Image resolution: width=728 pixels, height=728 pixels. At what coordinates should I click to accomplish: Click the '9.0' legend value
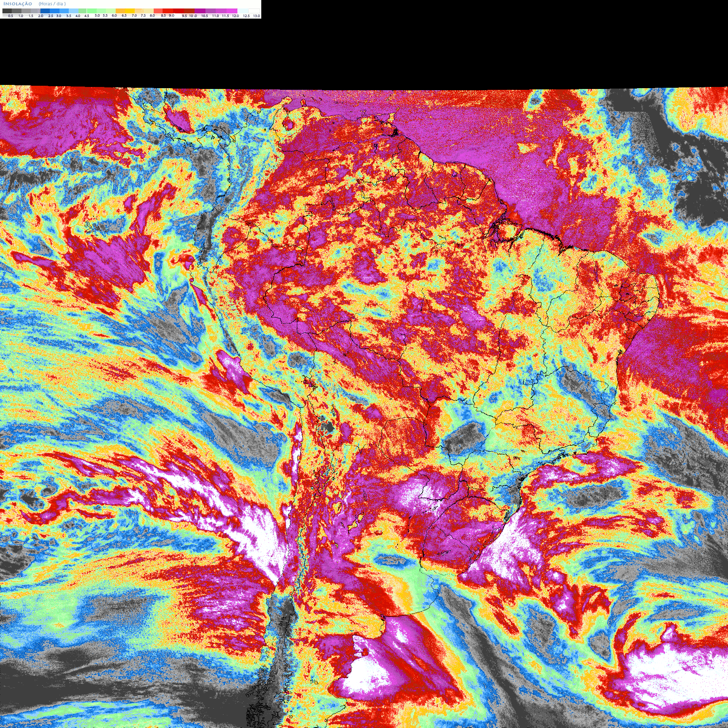coord(171,15)
